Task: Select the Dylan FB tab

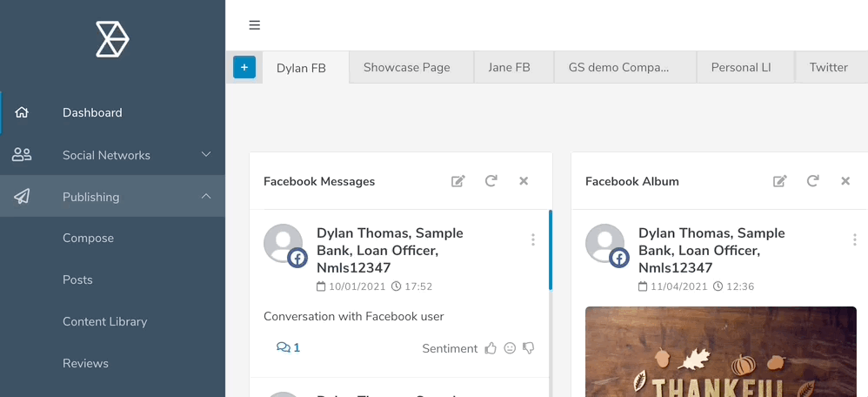Action: (306, 68)
